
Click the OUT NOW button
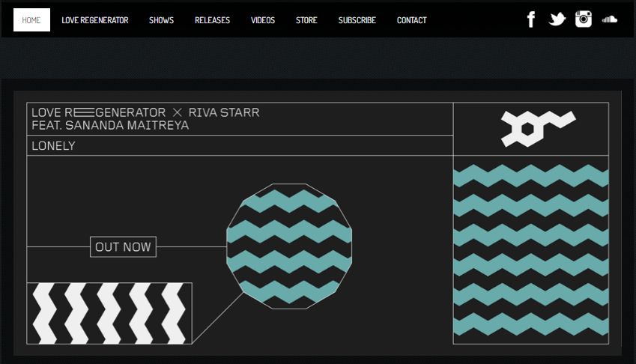pos(123,247)
